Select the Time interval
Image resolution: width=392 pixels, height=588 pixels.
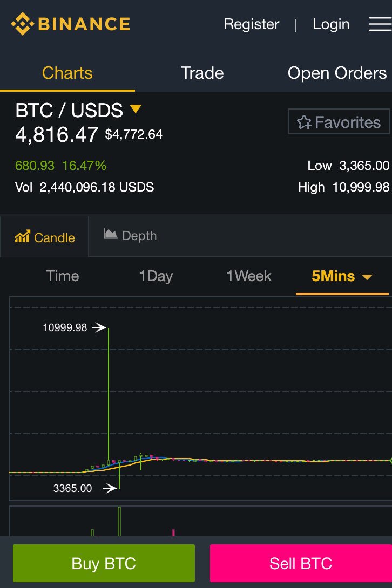tap(62, 276)
